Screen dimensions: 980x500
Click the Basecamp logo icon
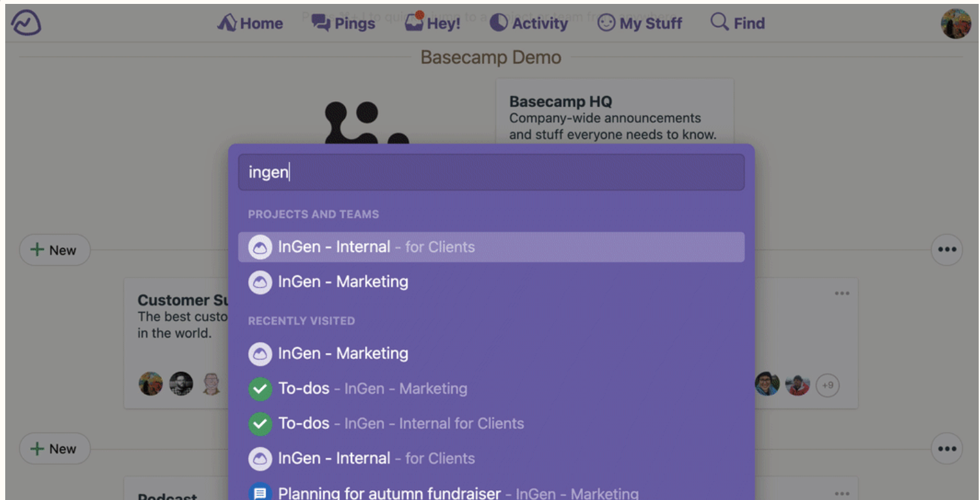tap(26, 23)
